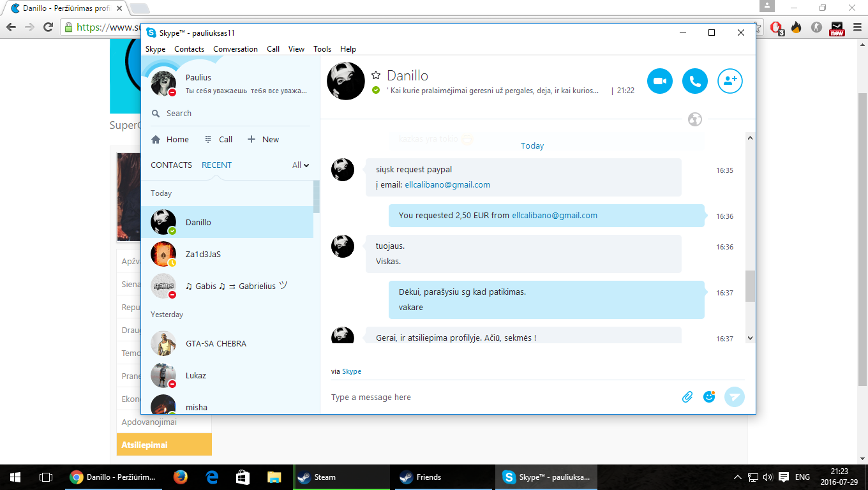Click the ENG language indicator
The width and height of the screenshot is (868, 490).
click(802, 477)
